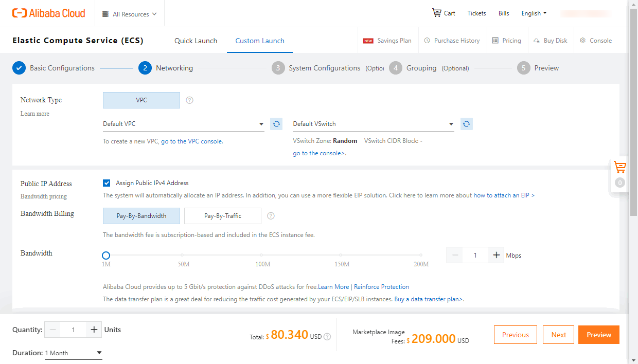638x364 pixels.
Task: Click the total price help icon
Action: [x=327, y=337]
